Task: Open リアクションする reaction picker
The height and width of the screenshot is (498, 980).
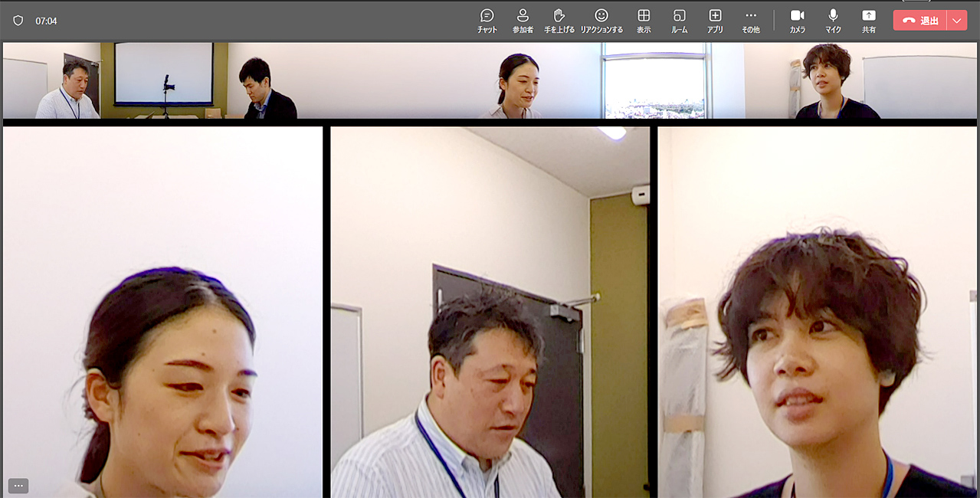Action: tap(601, 20)
